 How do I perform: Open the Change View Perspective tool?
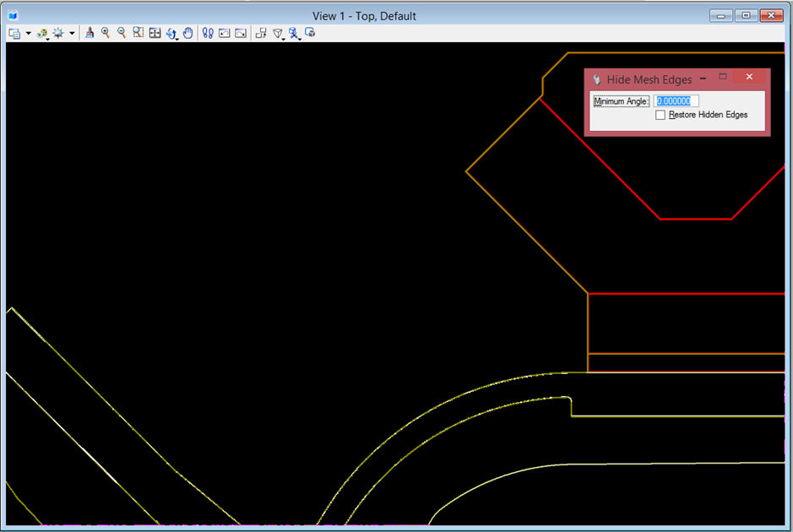pyautogui.click(x=278, y=34)
